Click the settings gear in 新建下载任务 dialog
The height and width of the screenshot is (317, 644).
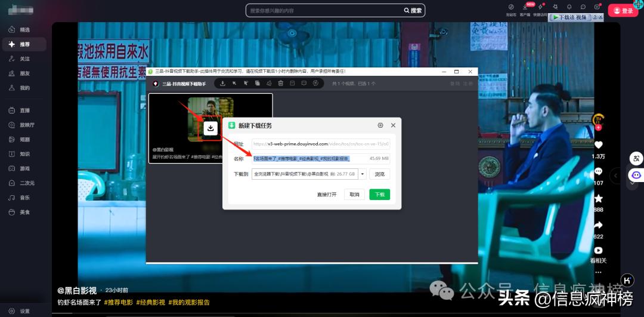(x=380, y=125)
